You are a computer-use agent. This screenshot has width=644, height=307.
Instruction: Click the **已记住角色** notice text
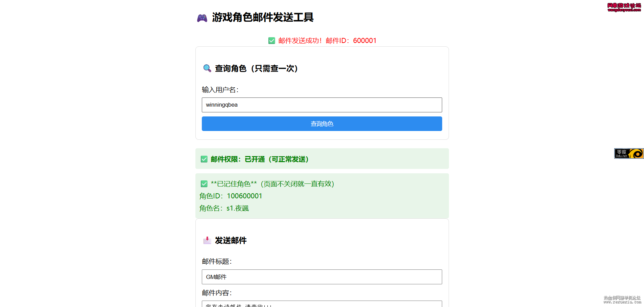[272, 184]
